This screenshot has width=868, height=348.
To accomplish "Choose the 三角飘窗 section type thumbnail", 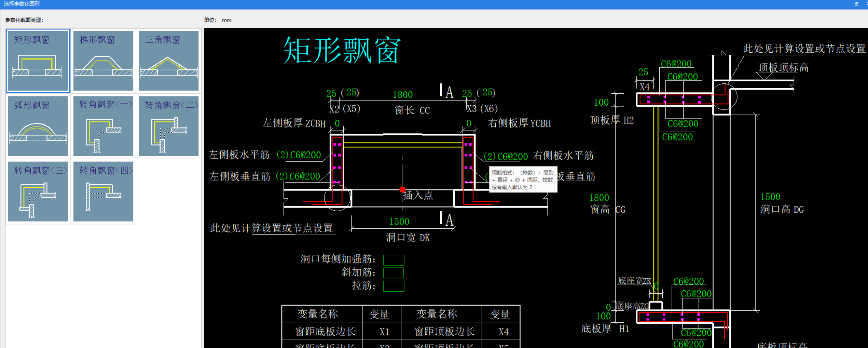I will [x=169, y=61].
